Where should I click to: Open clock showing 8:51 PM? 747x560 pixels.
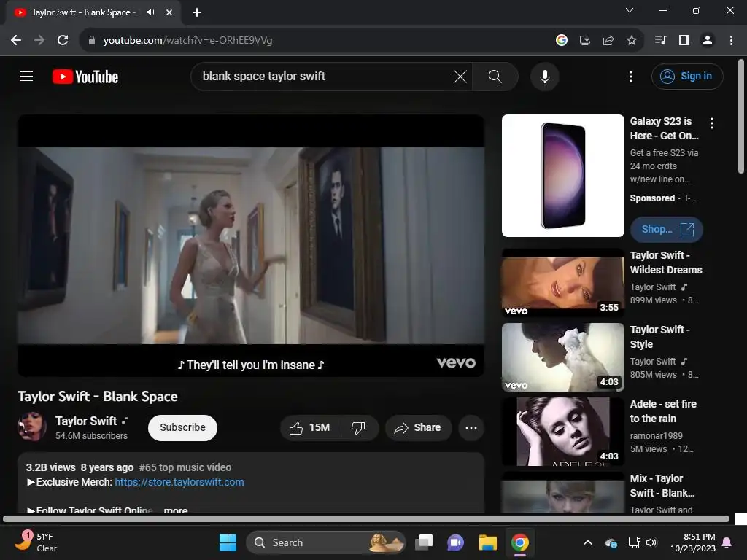pyautogui.click(x=693, y=542)
